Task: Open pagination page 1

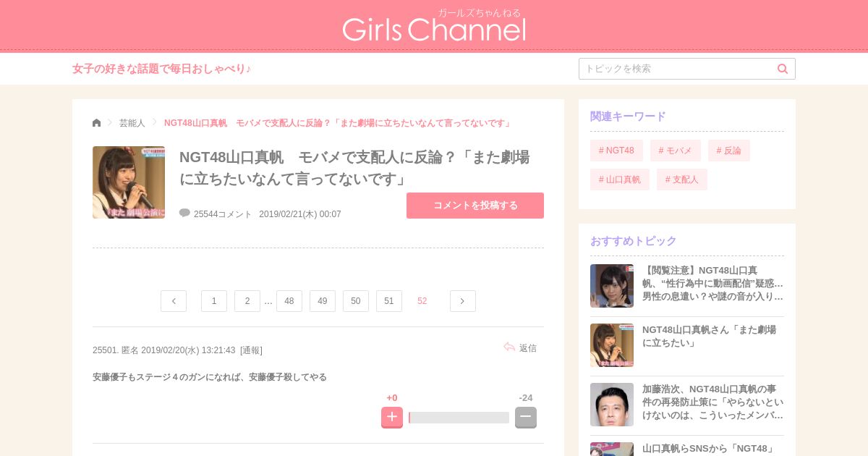Action: pos(214,301)
